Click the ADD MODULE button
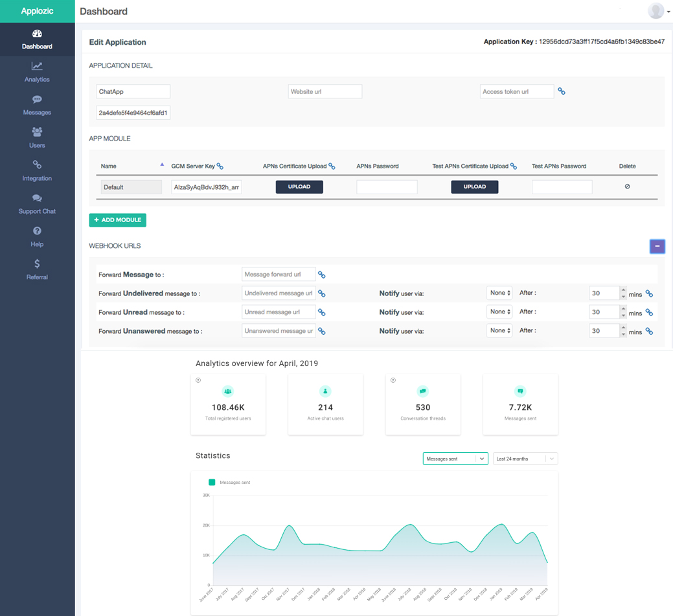 [118, 220]
